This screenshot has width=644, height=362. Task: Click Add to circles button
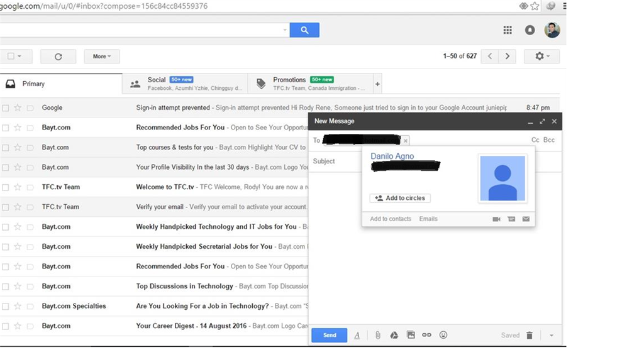click(400, 198)
